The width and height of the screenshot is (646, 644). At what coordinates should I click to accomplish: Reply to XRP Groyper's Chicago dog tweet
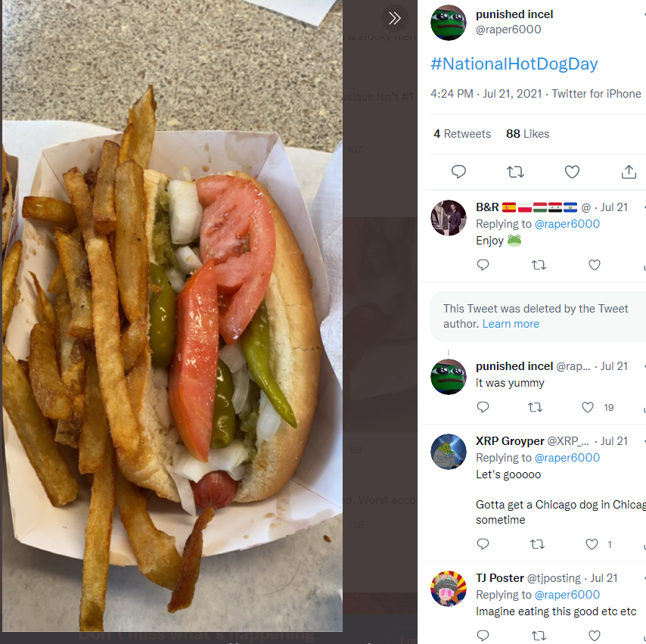coord(483,544)
